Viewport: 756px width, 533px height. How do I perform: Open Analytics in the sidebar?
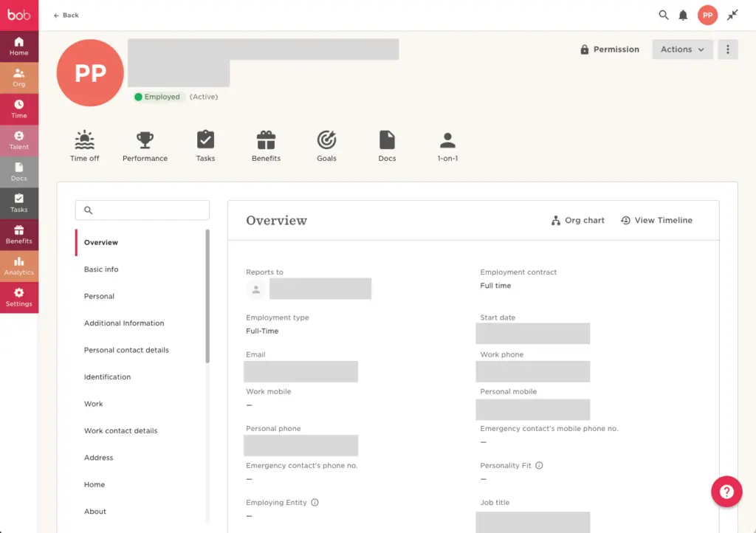(x=18, y=266)
